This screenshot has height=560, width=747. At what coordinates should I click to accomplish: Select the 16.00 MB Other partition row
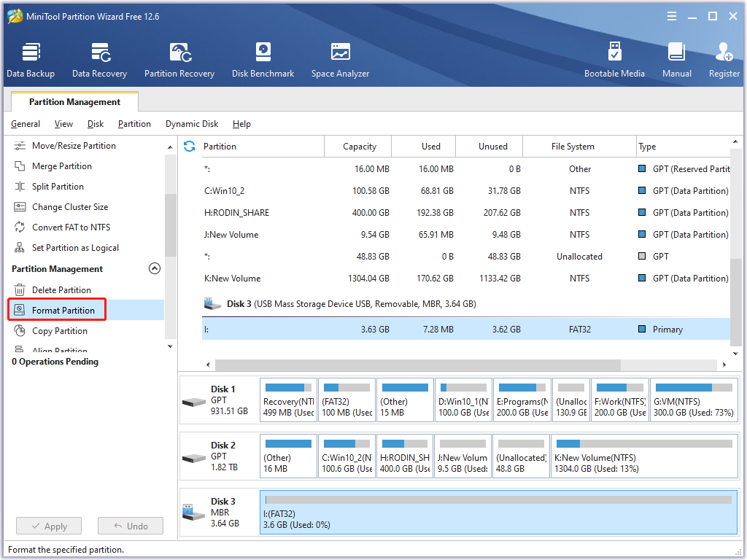click(x=466, y=169)
